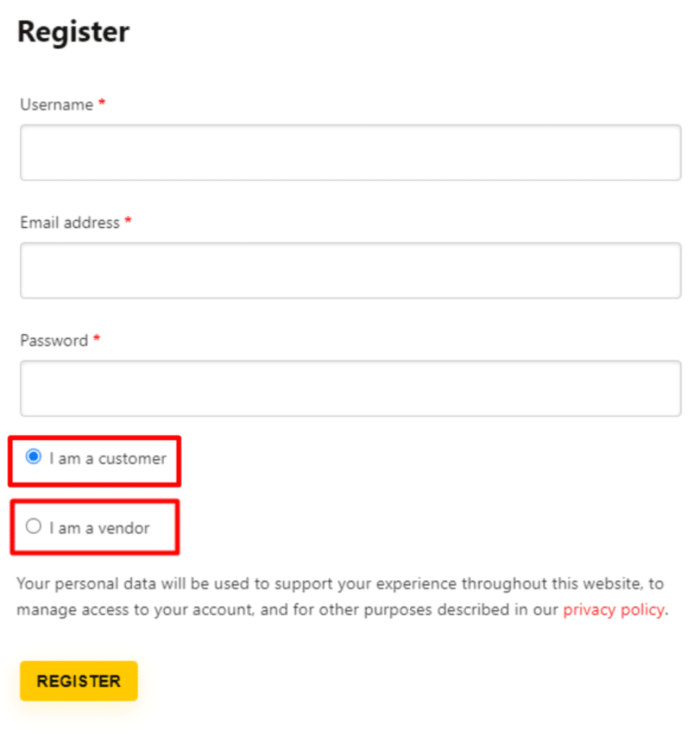Click the Username input field
The image size is (700, 736).
click(350, 152)
